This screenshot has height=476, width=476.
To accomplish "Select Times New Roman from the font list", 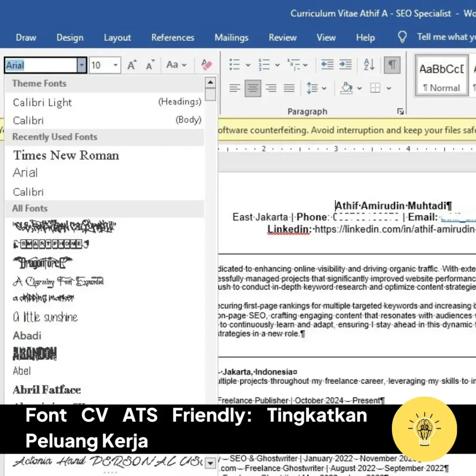I will 65,155.
